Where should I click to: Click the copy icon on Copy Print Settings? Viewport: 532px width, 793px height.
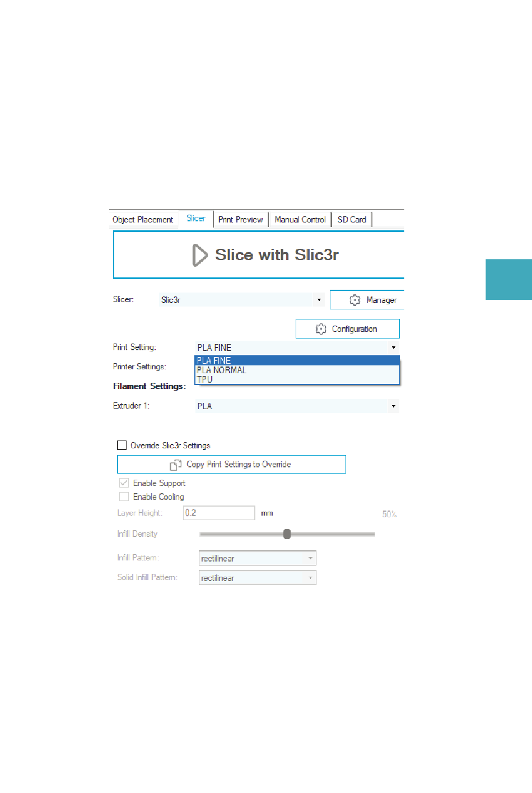pyautogui.click(x=175, y=465)
